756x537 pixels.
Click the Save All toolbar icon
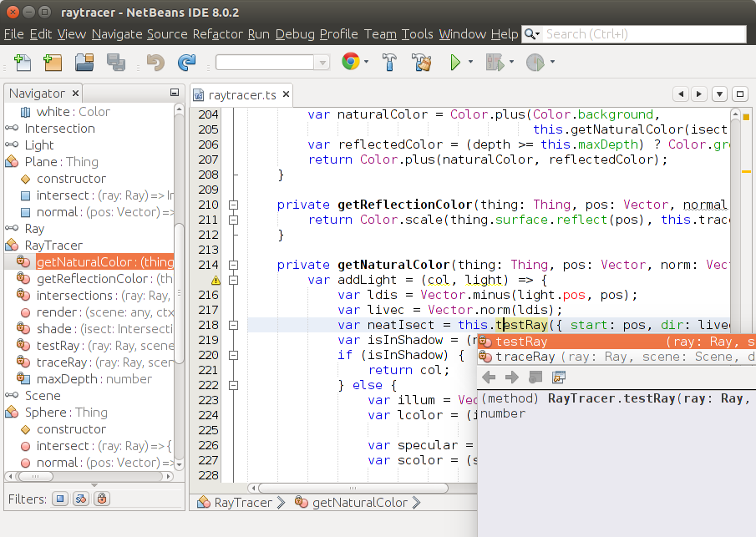[x=116, y=62]
